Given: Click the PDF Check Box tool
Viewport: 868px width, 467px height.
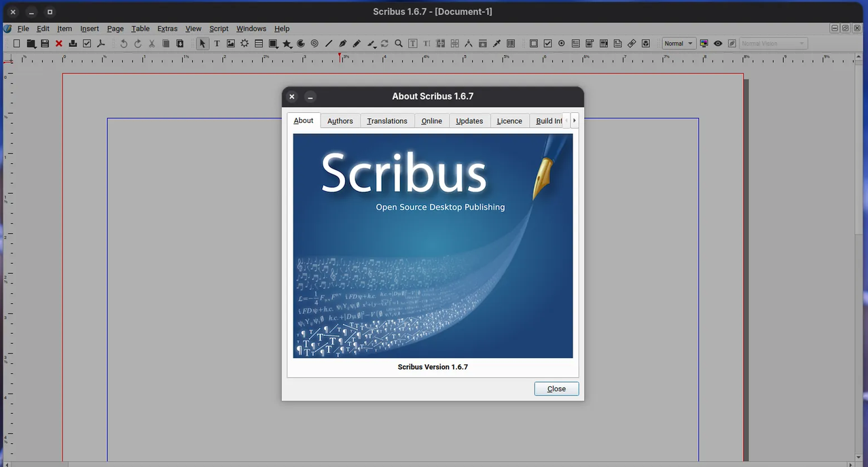Looking at the screenshot, I should [547, 44].
